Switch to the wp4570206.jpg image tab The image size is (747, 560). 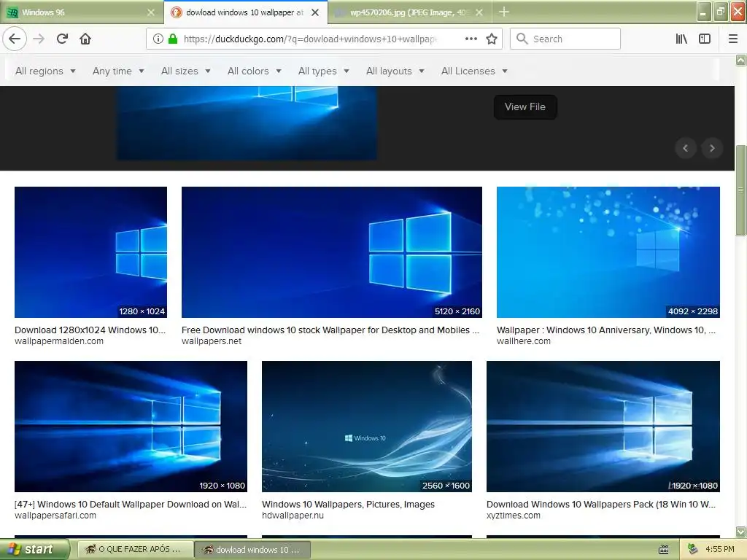tap(410, 12)
